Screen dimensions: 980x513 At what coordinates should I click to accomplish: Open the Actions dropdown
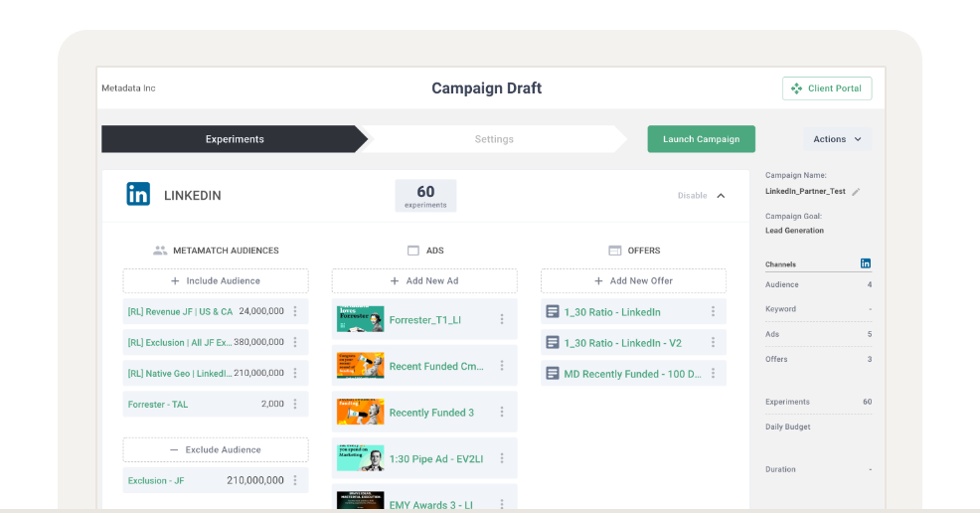coord(837,139)
